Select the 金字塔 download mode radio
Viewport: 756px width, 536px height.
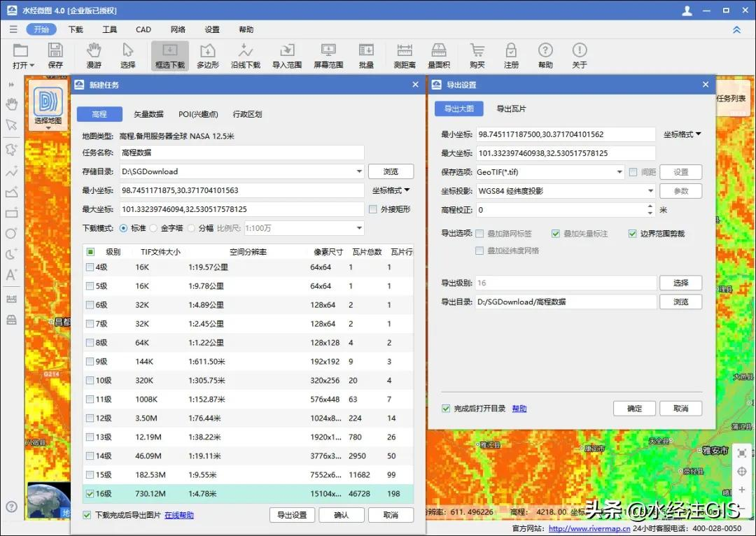point(154,228)
